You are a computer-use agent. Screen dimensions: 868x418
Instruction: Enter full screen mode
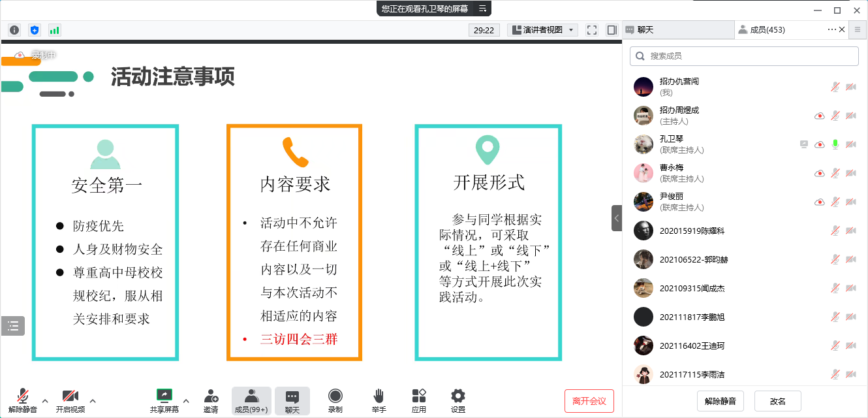point(592,30)
